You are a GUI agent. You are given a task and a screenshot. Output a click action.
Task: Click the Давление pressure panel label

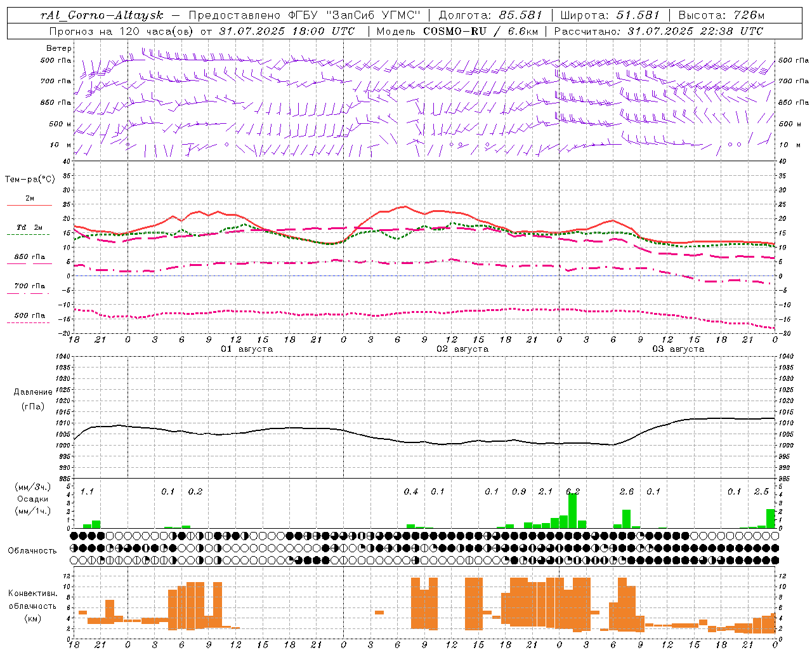pyautogui.click(x=33, y=392)
